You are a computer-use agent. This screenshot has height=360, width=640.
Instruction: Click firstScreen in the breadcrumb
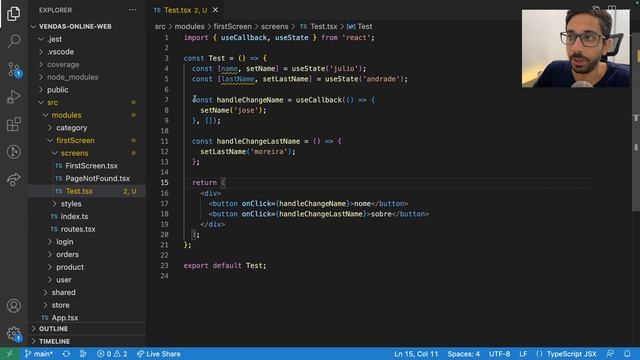click(x=233, y=27)
